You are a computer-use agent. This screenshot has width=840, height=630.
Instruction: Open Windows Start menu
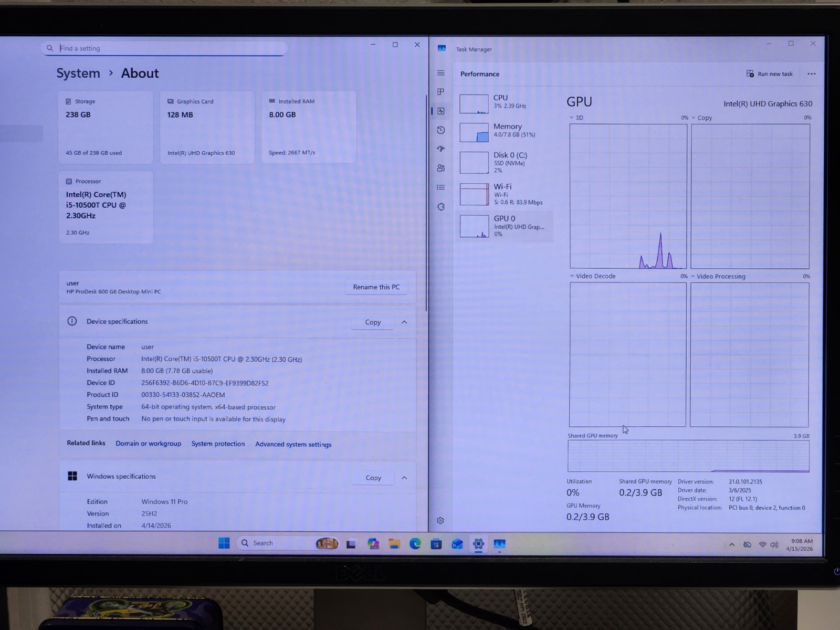pos(224,543)
